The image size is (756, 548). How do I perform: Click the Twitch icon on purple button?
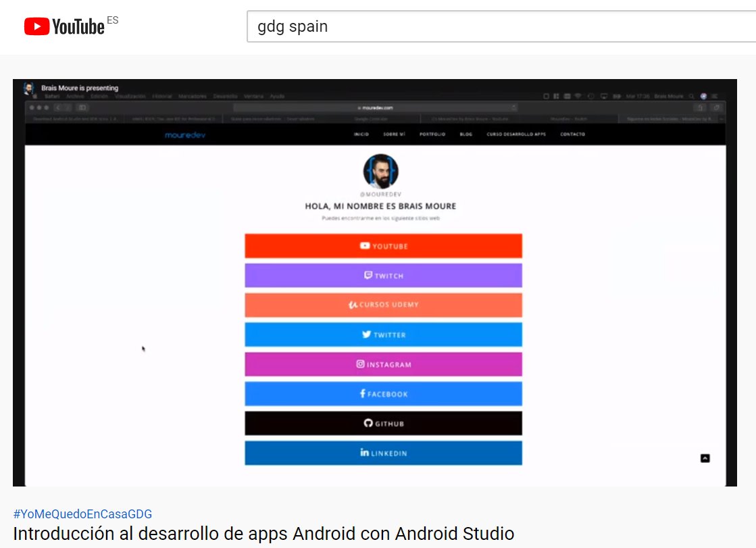(x=368, y=275)
